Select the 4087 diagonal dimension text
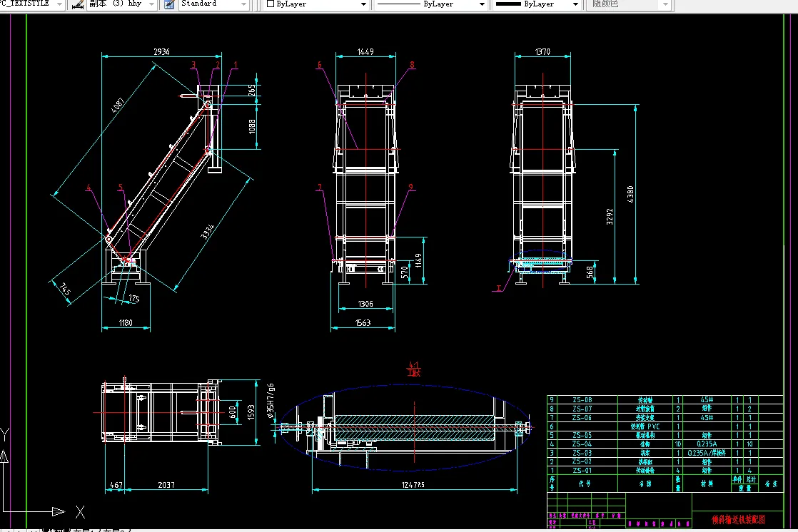The width and height of the screenshot is (798, 532). coord(118,106)
